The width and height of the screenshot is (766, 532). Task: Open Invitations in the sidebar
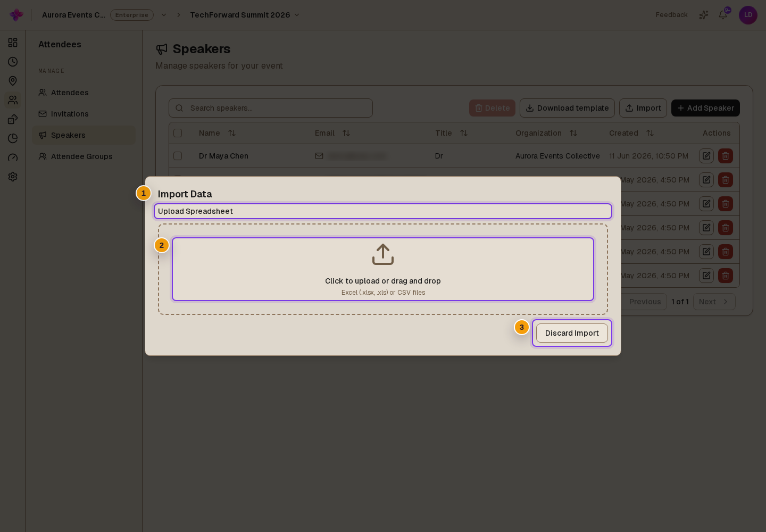84,114
